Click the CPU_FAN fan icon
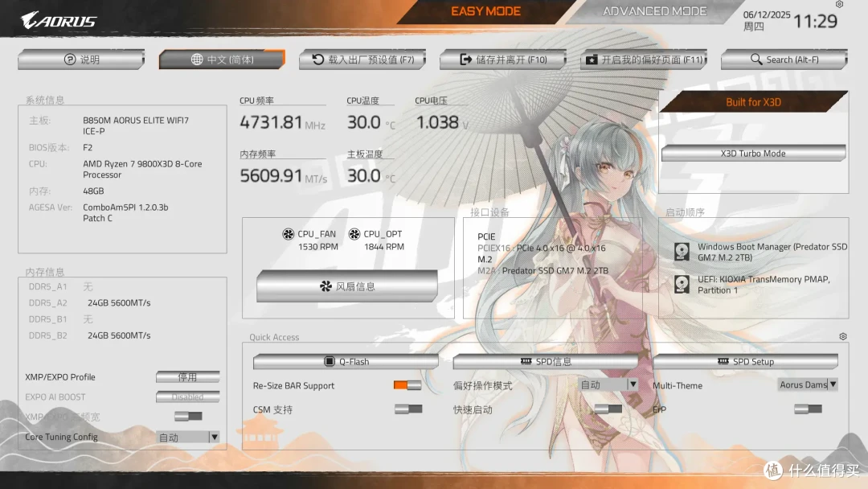Screen dimensions: 868x489 point(288,234)
